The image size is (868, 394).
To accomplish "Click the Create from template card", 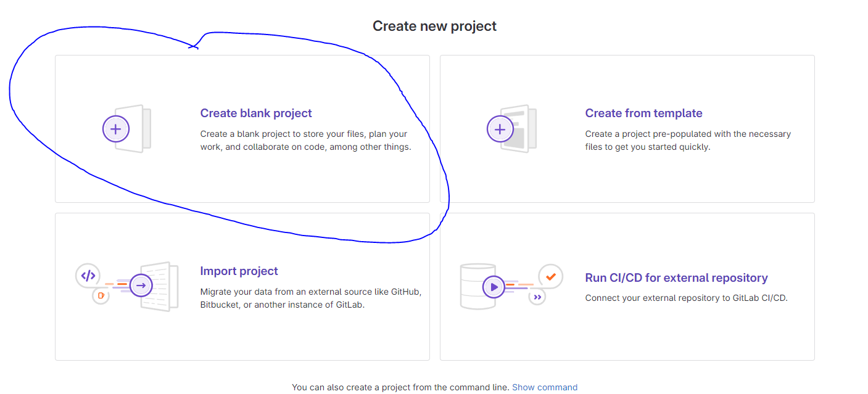I will (x=627, y=129).
